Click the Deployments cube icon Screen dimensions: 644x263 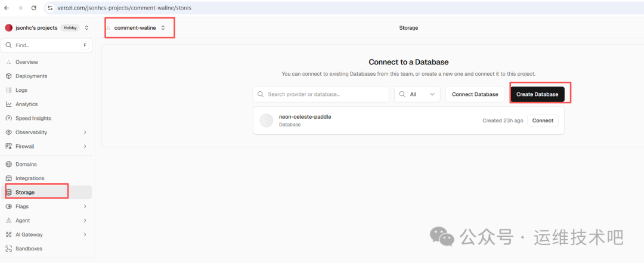(8, 76)
